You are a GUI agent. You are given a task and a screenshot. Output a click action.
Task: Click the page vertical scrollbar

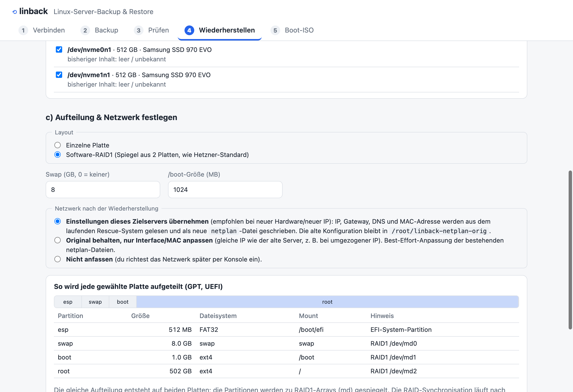point(570,250)
